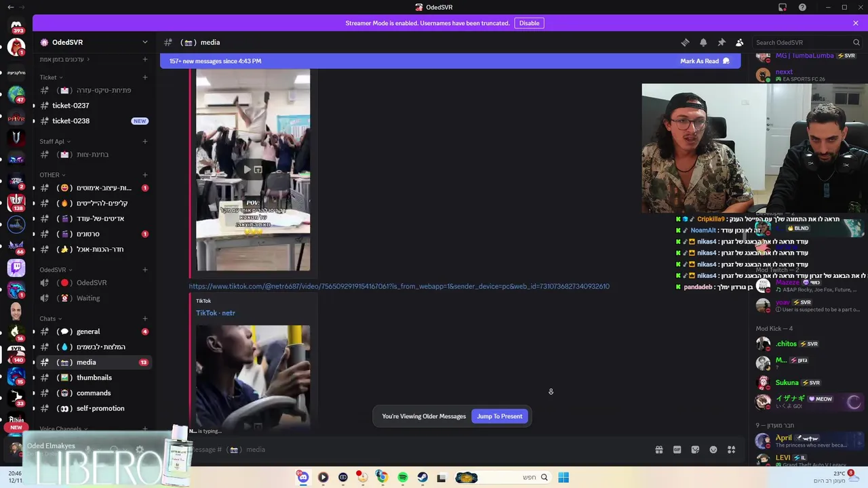This screenshot has height=488, width=868.
Task: Create channel in Chats category
Action: (144, 319)
